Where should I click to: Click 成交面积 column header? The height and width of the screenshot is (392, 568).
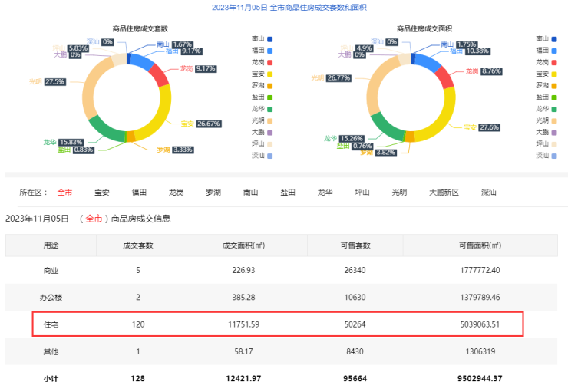(x=243, y=245)
